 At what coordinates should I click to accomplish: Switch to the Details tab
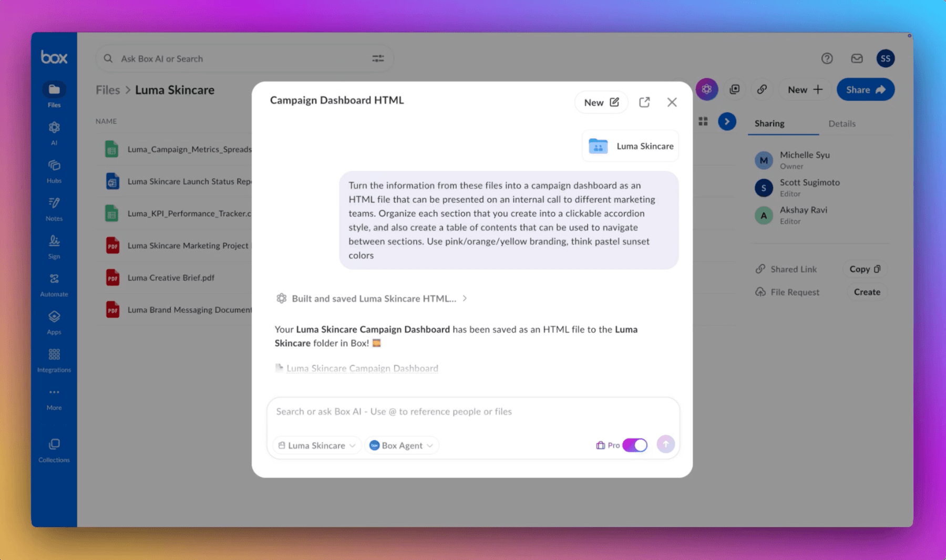click(x=842, y=123)
